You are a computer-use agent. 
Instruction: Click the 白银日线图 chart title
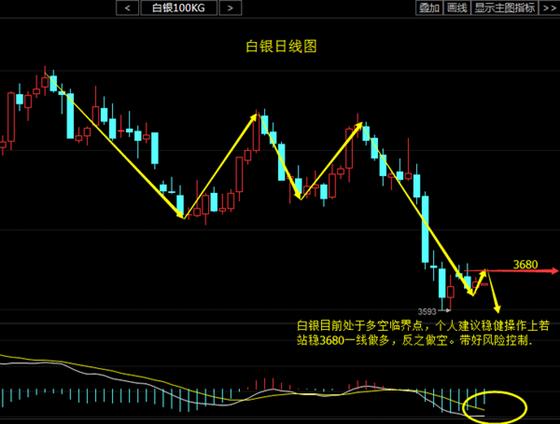[281, 46]
